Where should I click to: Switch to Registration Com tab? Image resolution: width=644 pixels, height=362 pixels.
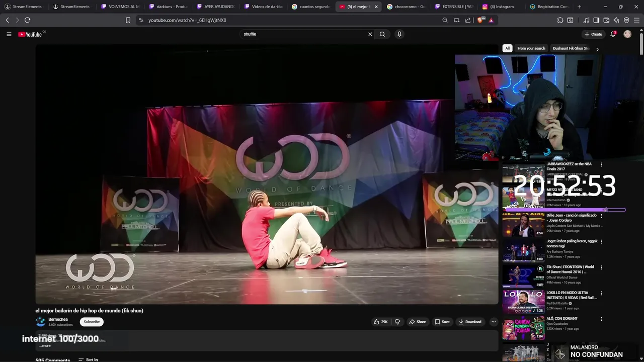click(549, 7)
